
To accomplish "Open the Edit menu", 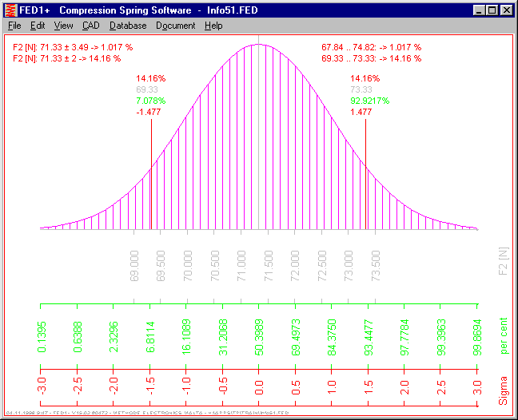I will pyautogui.click(x=38, y=26).
